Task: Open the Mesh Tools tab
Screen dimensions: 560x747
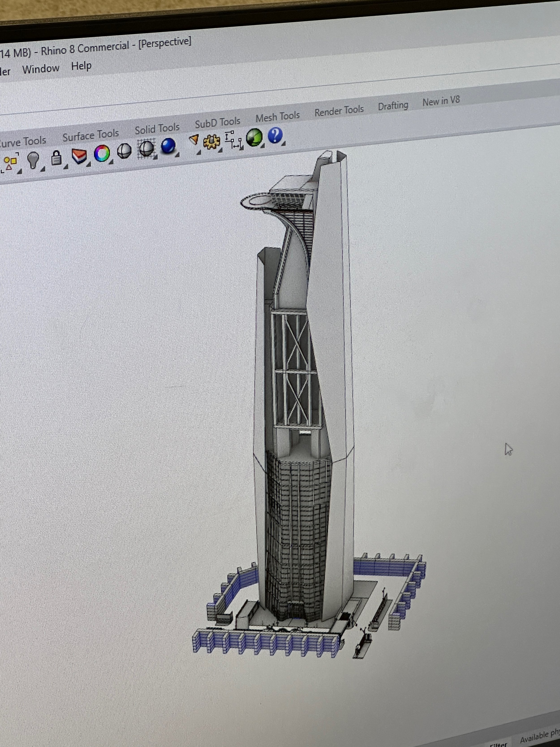Action: 278,117
